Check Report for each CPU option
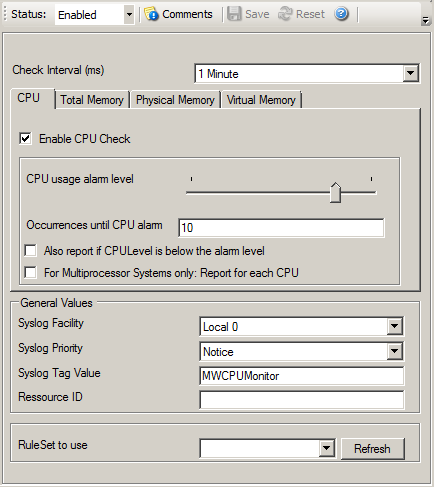434x487 pixels. [x=31, y=273]
